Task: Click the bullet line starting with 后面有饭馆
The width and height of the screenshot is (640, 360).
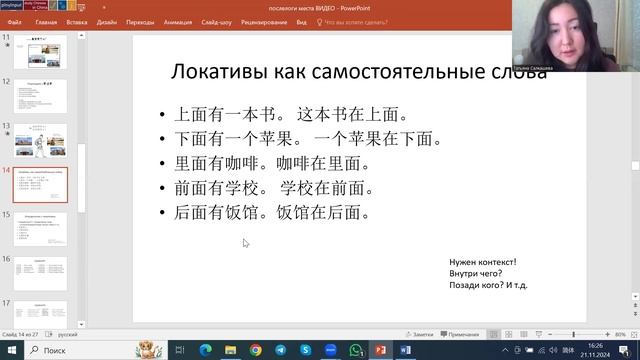Action: click(272, 213)
